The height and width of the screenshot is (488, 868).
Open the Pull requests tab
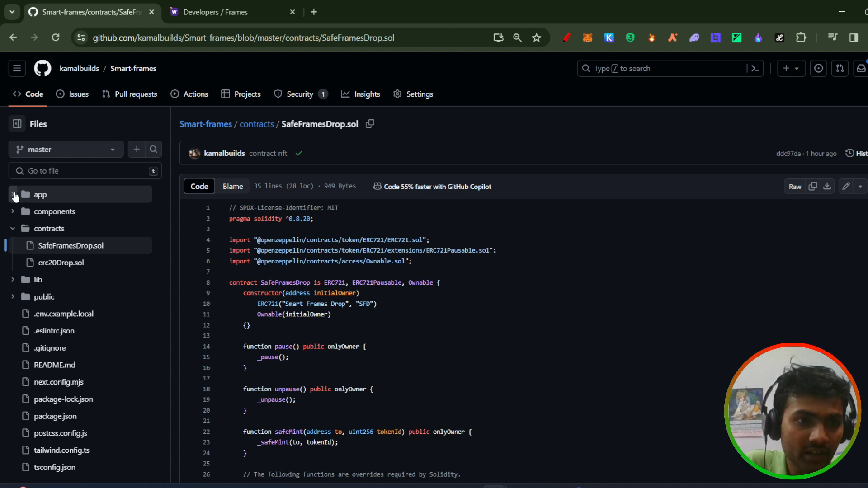[x=130, y=94]
